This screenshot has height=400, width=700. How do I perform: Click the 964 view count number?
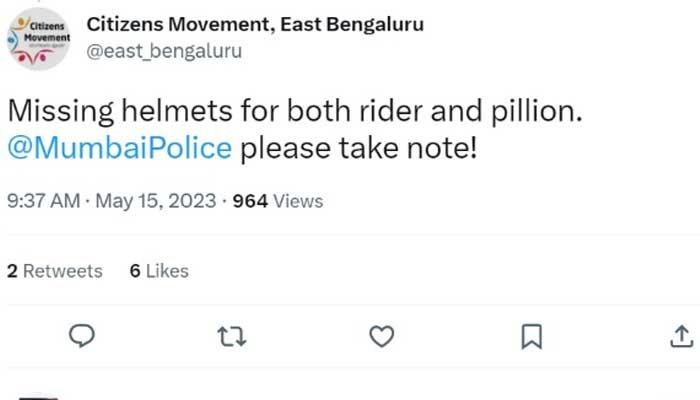250,201
